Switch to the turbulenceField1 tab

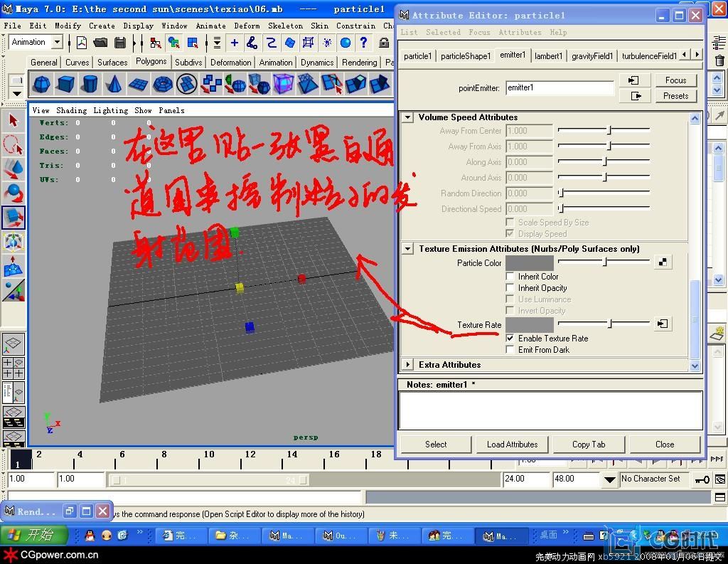coord(649,56)
